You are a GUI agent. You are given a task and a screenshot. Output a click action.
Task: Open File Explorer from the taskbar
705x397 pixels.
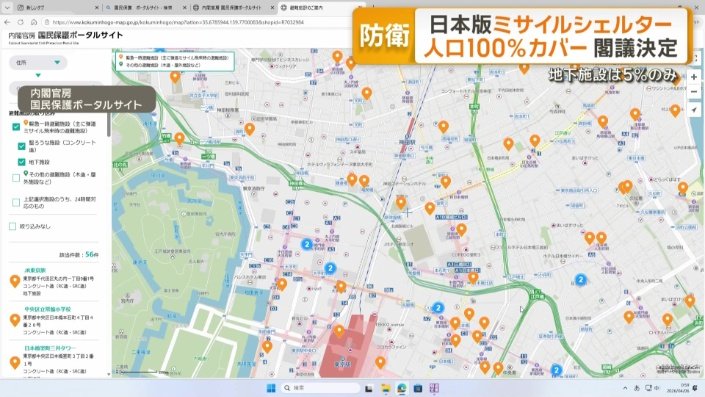pyautogui.click(x=385, y=388)
